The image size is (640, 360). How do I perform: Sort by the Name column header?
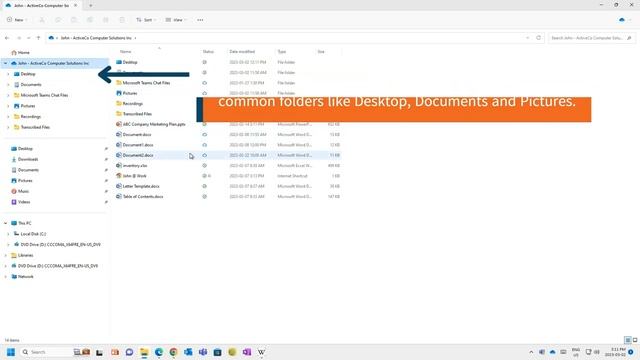pos(126,51)
